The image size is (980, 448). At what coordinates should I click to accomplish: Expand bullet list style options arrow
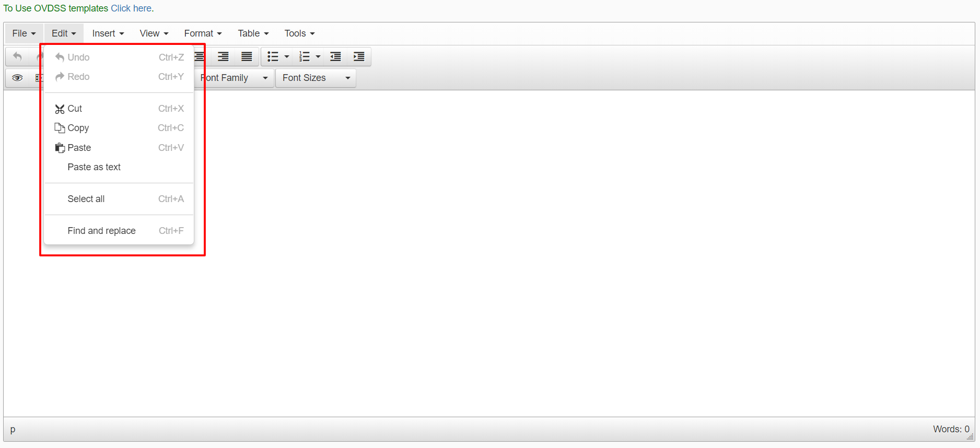coord(287,56)
